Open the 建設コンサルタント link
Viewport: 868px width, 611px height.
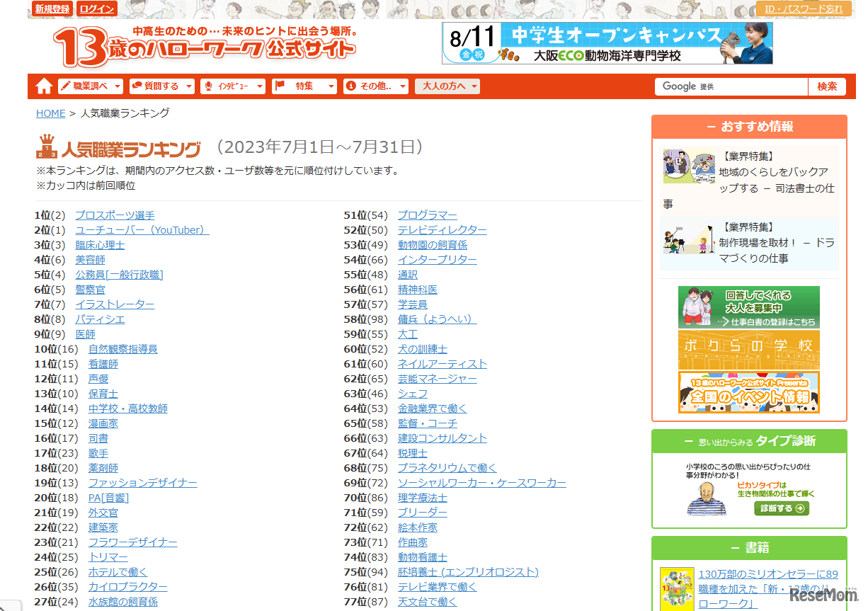442,438
